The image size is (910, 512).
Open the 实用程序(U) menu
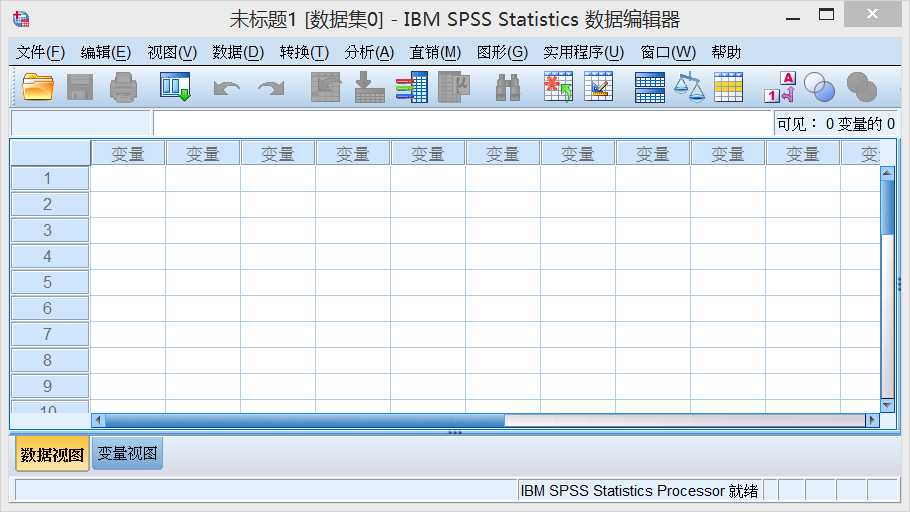tap(583, 52)
